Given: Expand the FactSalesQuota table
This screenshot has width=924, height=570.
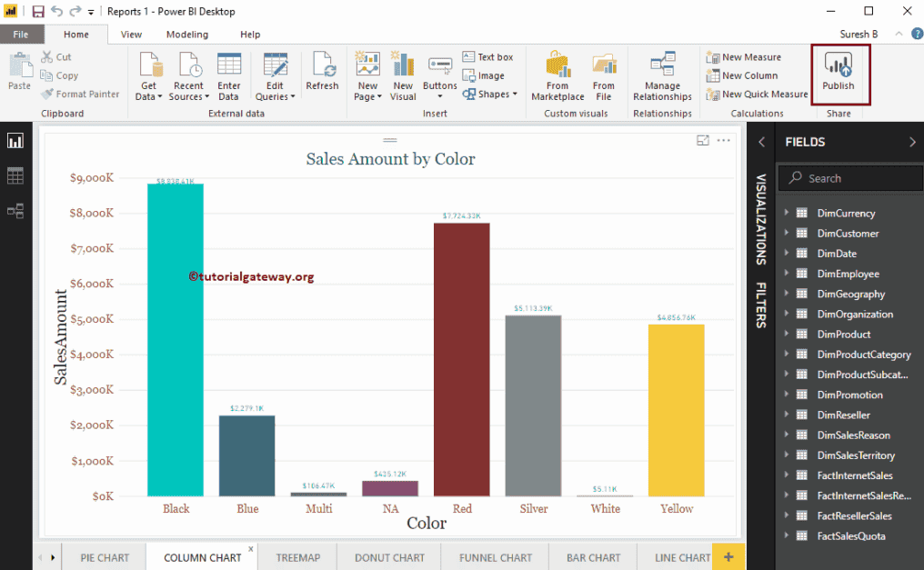Looking at the screenshot, I should pos(786,535).
